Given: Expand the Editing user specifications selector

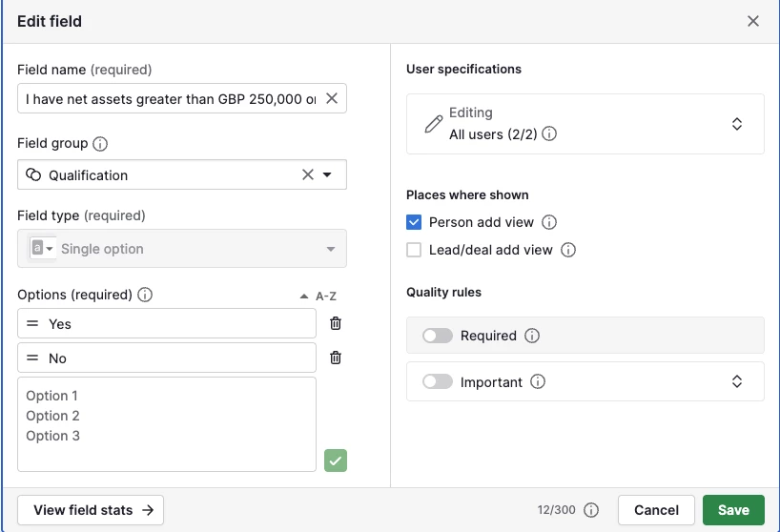Looking at the screenshot, I should coord(736,124).
